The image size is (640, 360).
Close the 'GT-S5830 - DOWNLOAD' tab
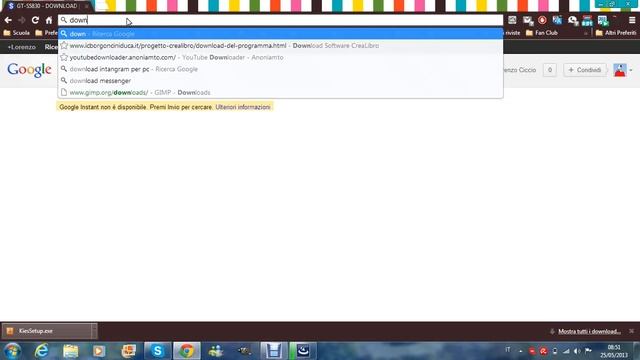pyautogui.click(x=87, y=6)
